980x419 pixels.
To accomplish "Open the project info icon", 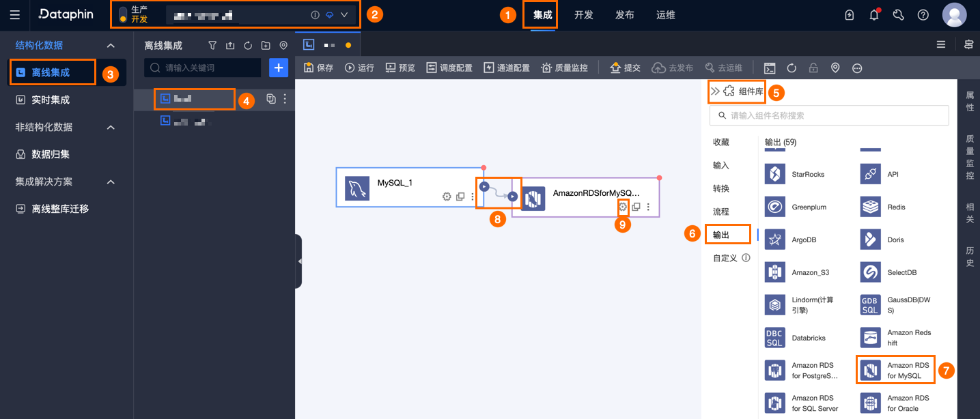I will (315, 15).
